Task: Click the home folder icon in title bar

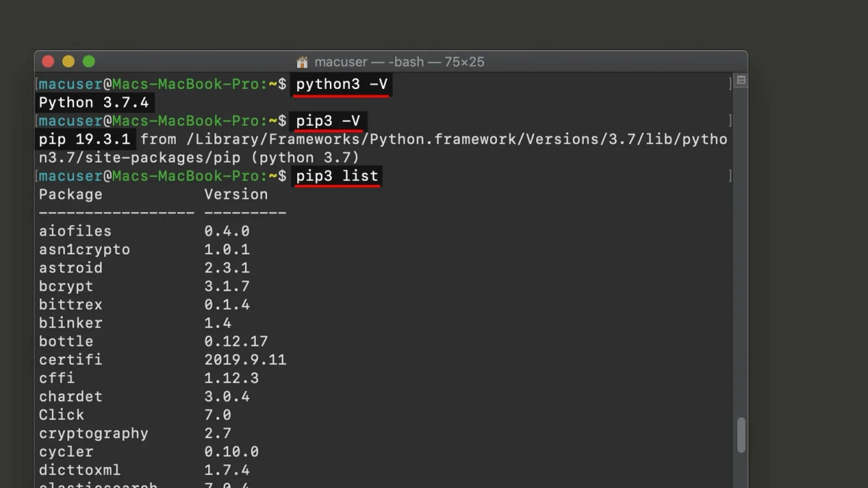Action: 302,62
